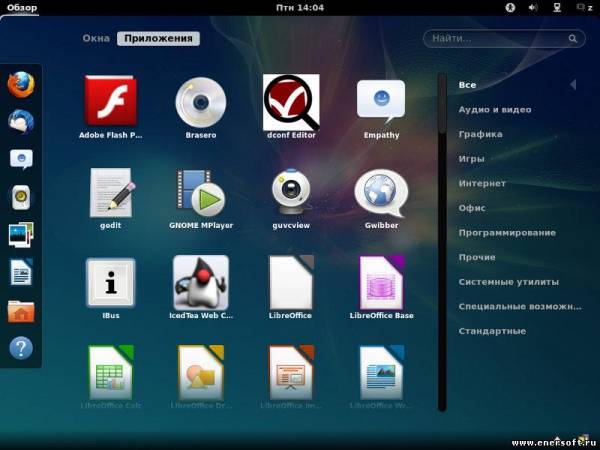Screen dimensions: 600x450
Task: Click the search magnifier icon
Action: click(x=572, y=39)
